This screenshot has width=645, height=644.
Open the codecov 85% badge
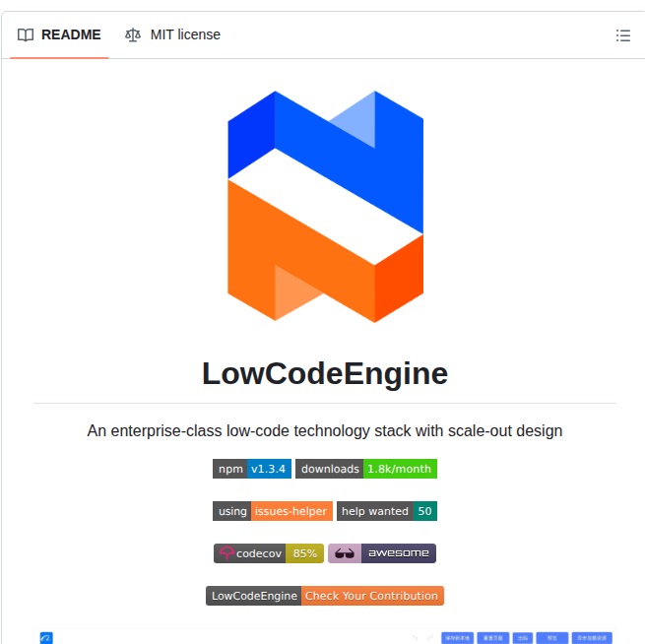(x=269, y=553)
